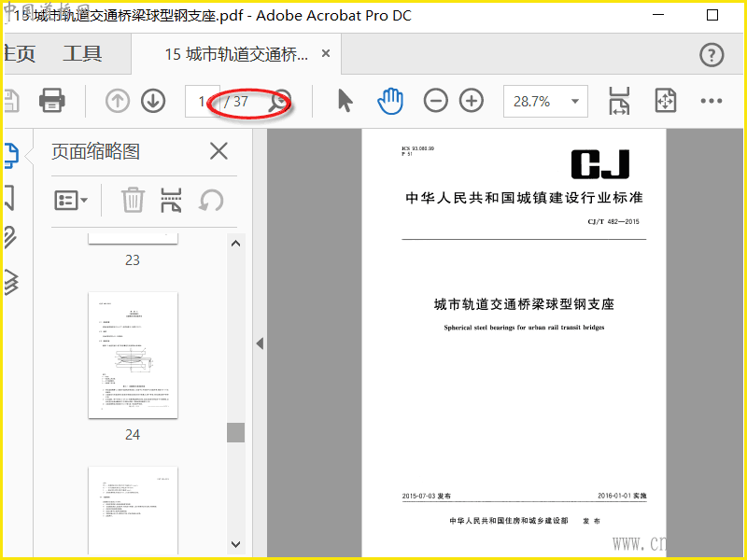Collapse navigation pane with left triangle
The width and height of the screenshot is (747, 560).
260,343
